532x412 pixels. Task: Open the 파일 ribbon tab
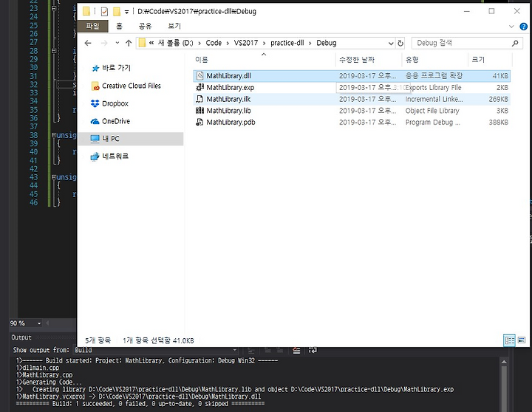92,26
